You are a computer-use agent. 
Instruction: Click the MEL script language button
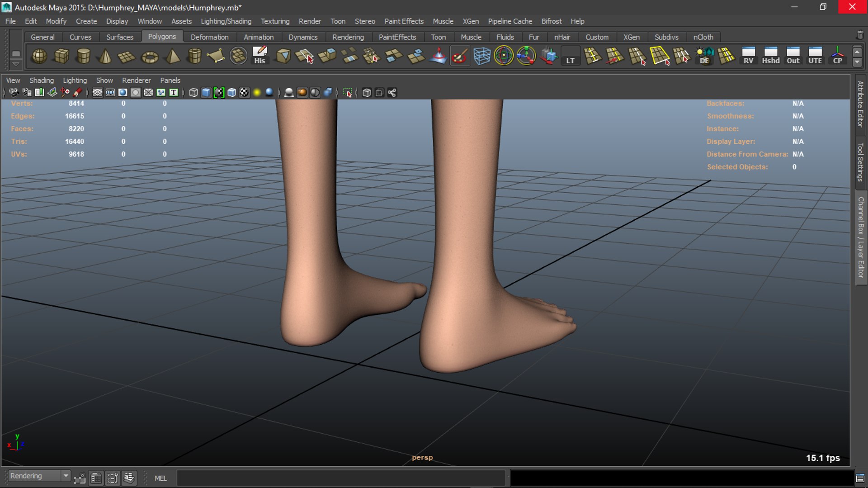pyautogui.click(x=160, y=478)
